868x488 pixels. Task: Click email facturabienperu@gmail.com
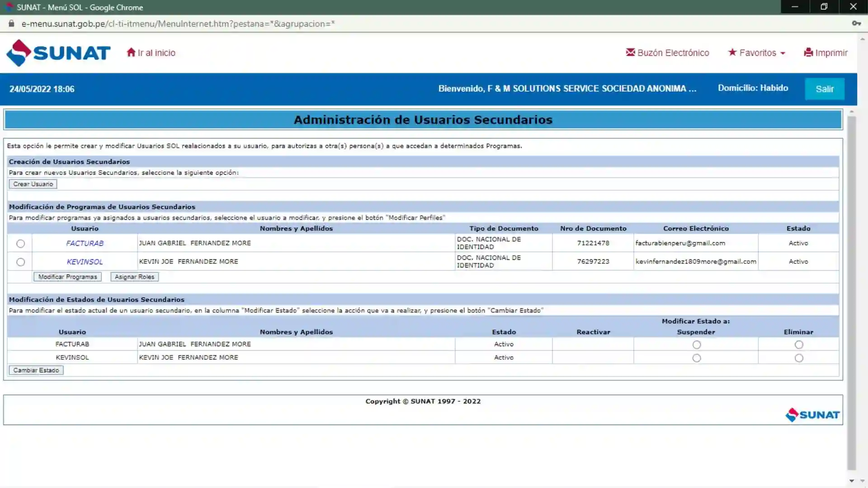tap(680, 243)
